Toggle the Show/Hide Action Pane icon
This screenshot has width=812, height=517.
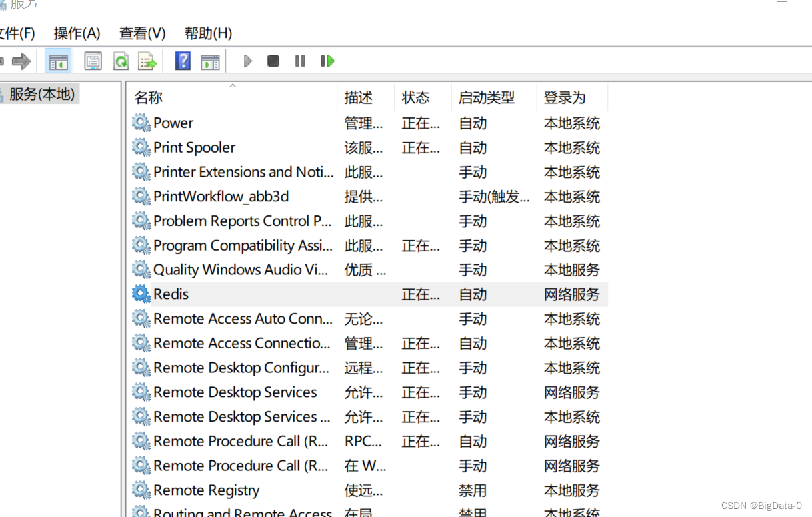click(211, 61)
